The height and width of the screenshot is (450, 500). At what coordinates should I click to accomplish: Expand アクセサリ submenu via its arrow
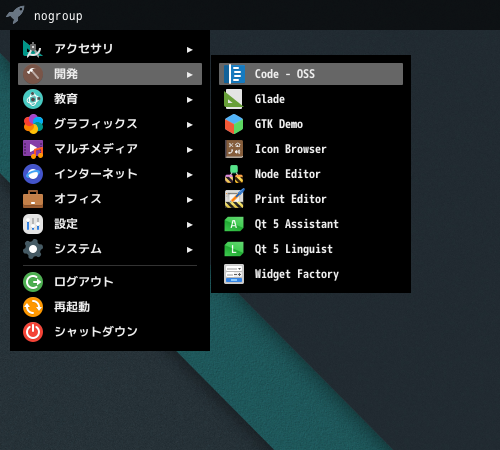pos(190,50)
